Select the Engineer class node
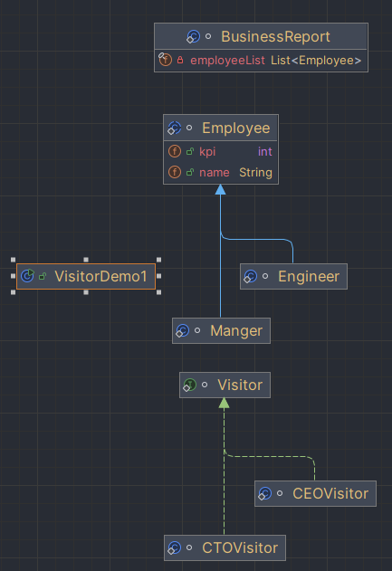The image size is (392, 571). pos(293,276)
